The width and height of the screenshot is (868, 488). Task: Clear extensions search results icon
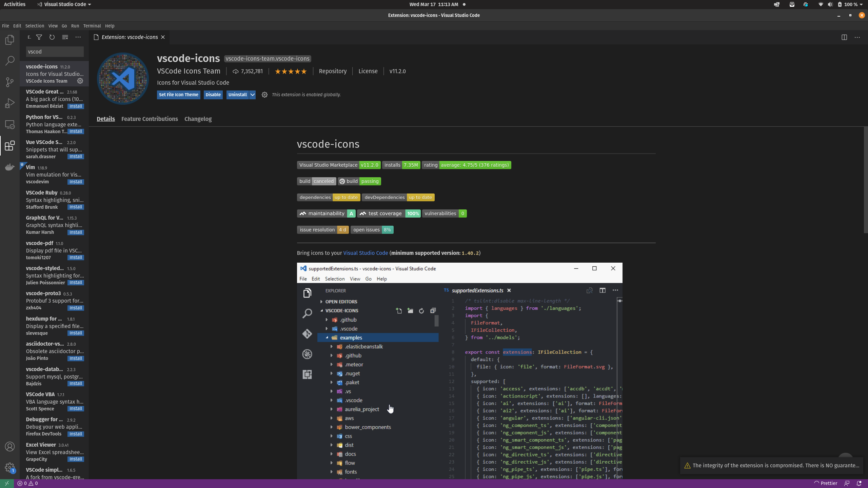65,37
